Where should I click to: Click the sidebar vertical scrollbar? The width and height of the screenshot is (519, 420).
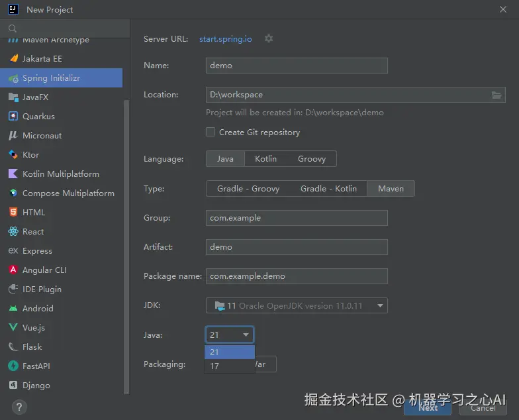pyautogui.click(x=126, y=247)
